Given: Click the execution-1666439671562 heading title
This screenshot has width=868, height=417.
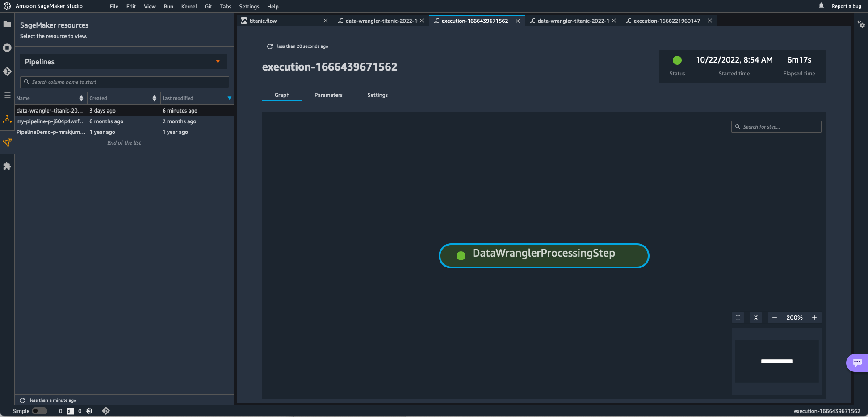Looking at the screenshot, I should 330,67.
